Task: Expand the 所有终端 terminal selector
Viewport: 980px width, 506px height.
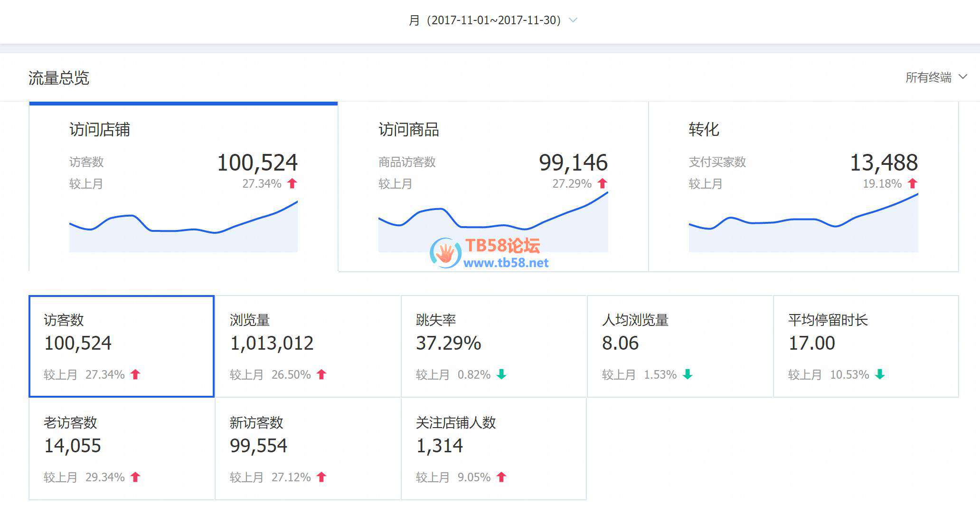Action: click(935, 77)
